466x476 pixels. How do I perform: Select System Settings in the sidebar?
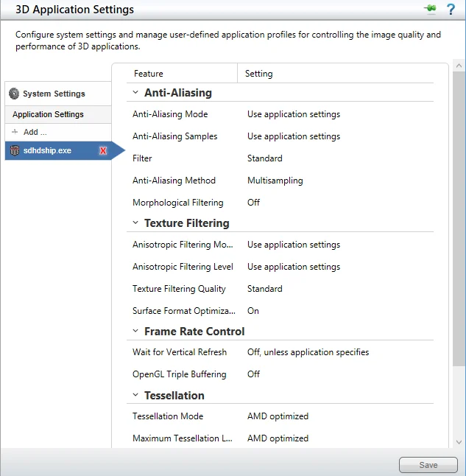coord(58,94)
